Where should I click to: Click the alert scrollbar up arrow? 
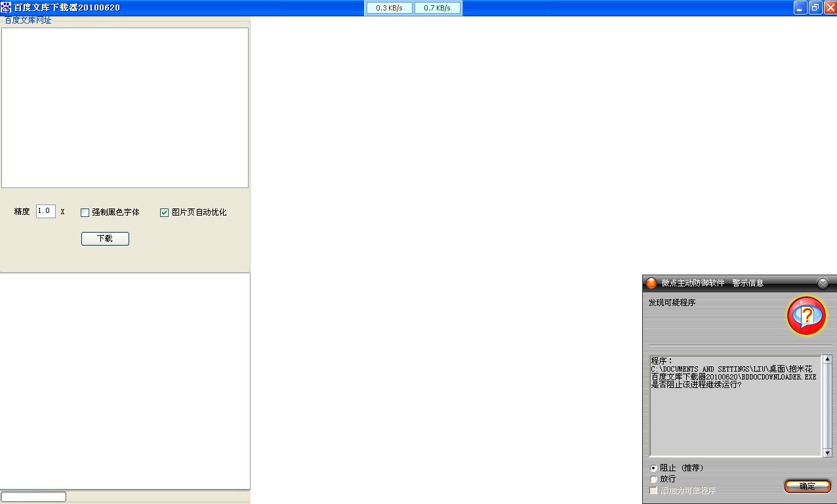point(827,359)
